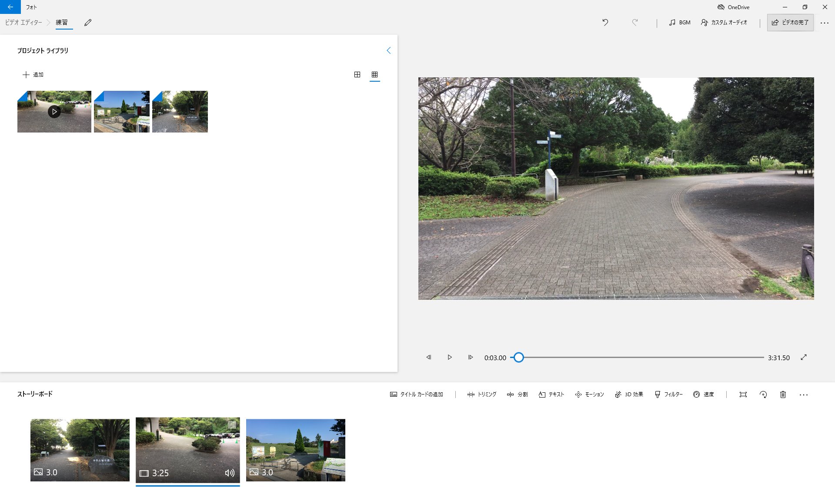
Task: Click the pencil icon to rename the project
Action: point(88,23)
